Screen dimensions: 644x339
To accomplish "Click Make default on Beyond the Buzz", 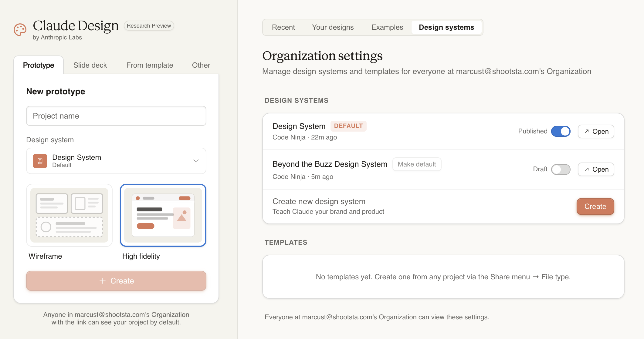I will click(417, 164).
